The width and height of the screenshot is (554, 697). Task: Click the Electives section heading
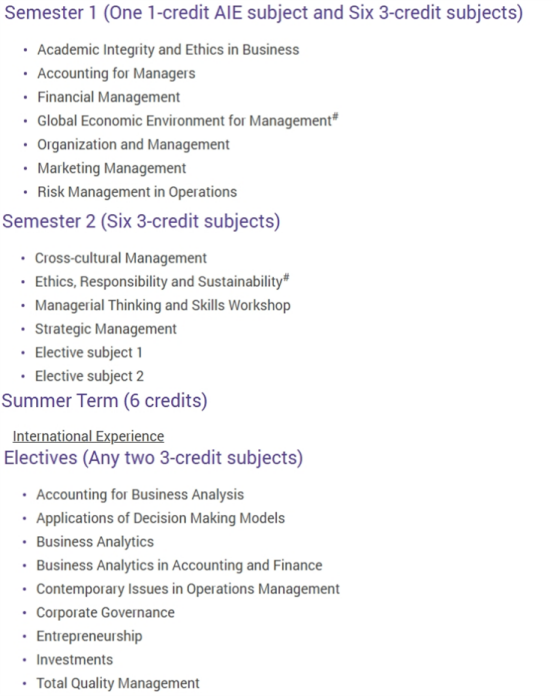153,458
